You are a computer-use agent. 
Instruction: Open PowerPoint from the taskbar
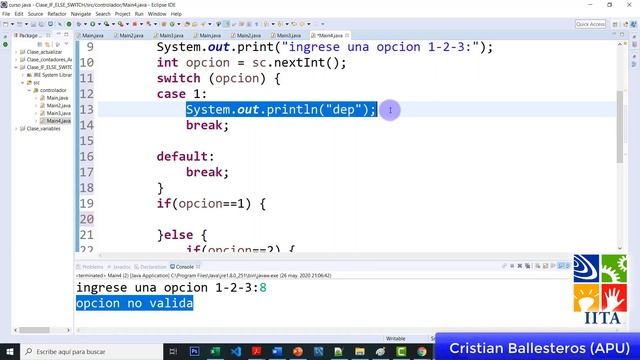[x=298, y=351]
